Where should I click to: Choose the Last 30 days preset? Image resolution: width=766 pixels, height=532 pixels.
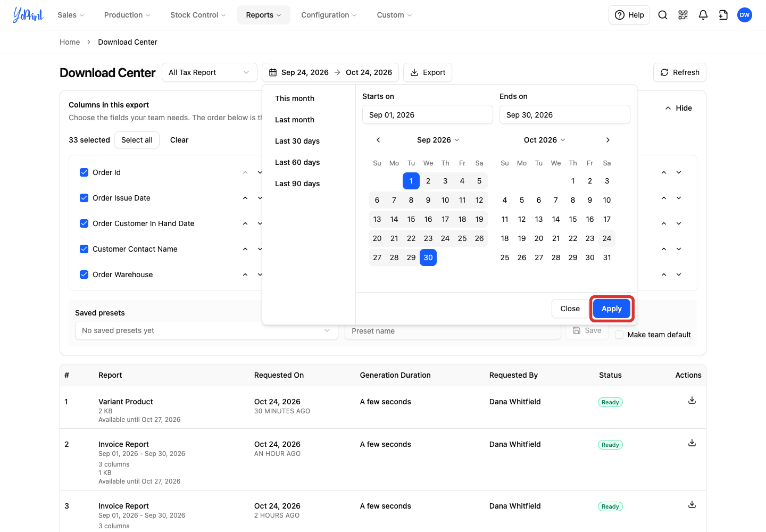pos(297,141)
